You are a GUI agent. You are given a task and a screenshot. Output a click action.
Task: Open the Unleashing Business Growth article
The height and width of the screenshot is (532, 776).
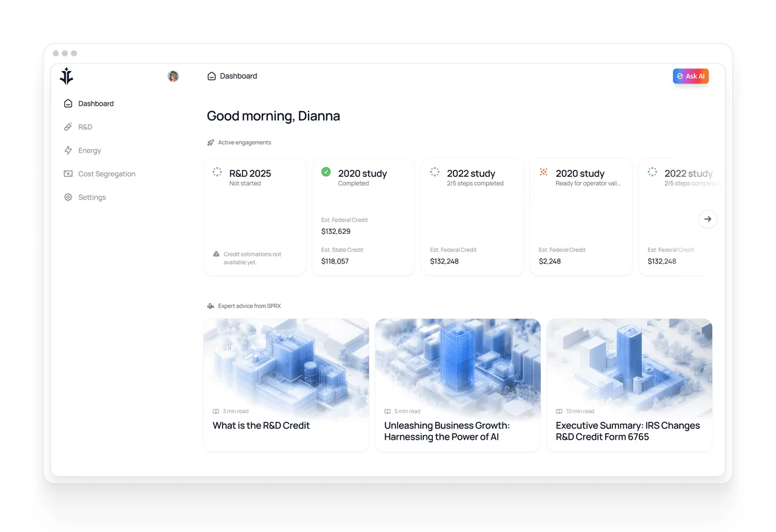458,385
